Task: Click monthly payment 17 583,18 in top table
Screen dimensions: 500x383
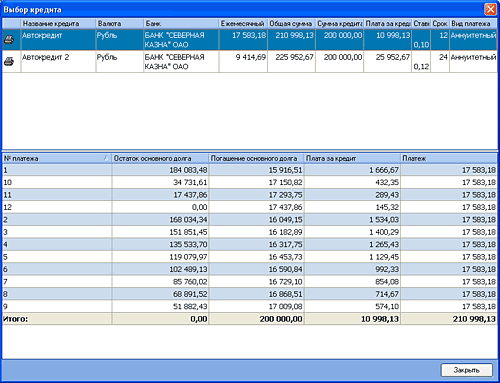Action: pyautogui.click(x=249, y=35)
